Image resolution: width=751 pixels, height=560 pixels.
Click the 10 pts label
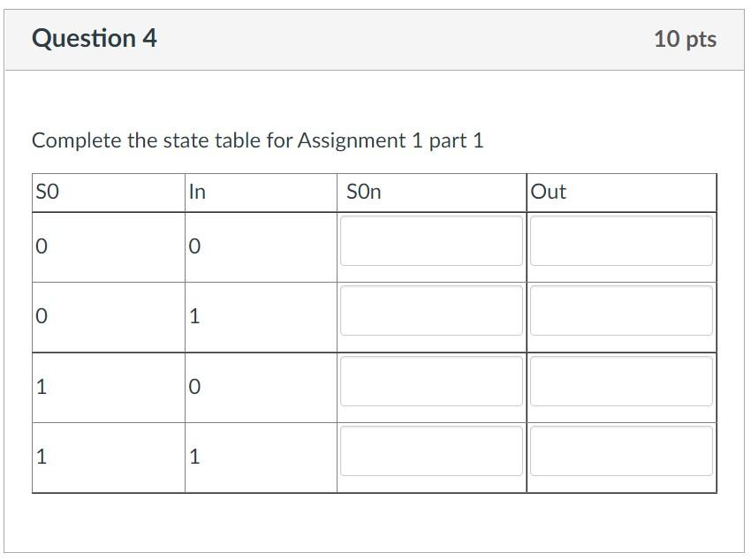point(685,39)
